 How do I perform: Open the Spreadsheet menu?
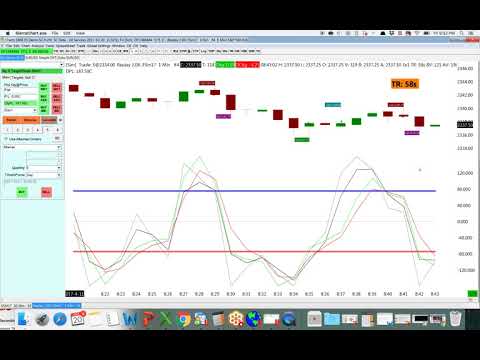pos(66,46)
